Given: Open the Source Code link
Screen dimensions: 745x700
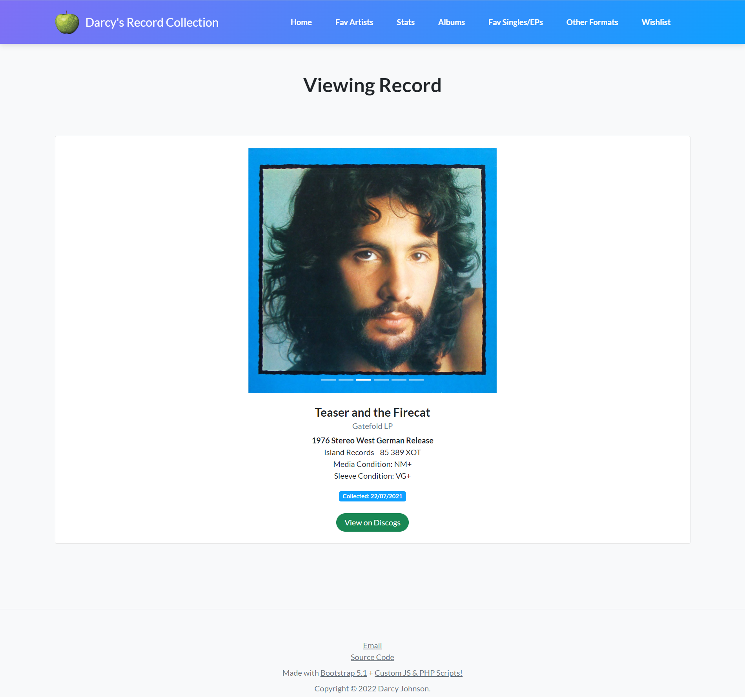Looking at the screenshot, I should point(372,657).
